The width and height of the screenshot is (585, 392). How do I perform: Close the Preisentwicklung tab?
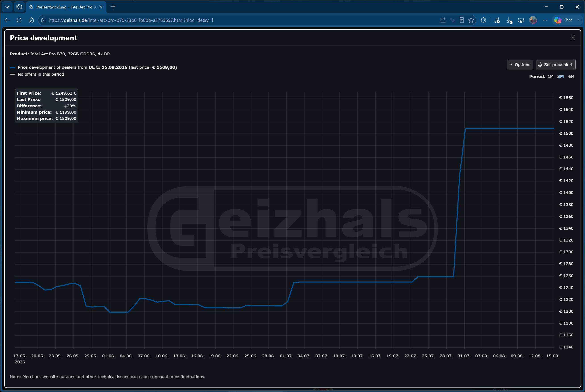(101, 7)
